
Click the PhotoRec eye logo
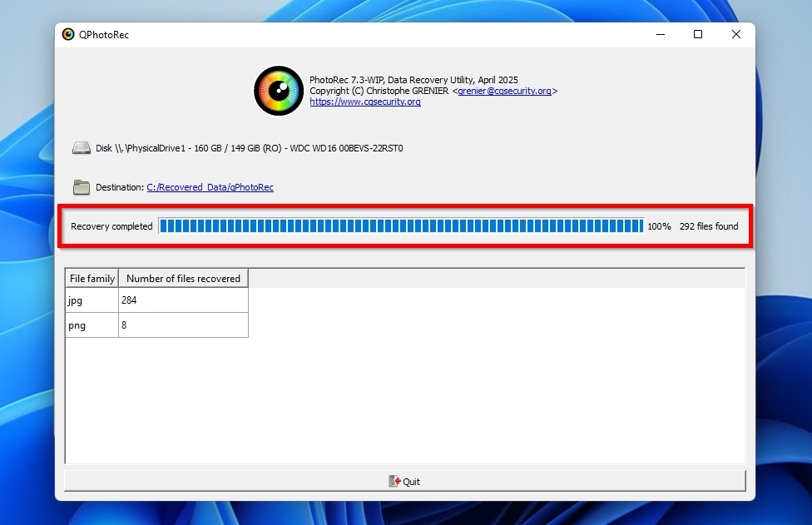[279, 91]
